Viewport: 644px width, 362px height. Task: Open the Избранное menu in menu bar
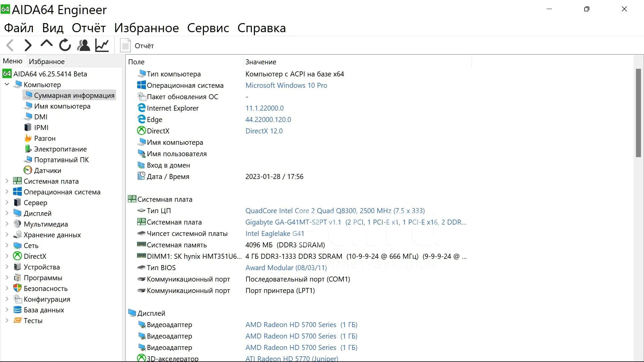click(x=147, y=28)
